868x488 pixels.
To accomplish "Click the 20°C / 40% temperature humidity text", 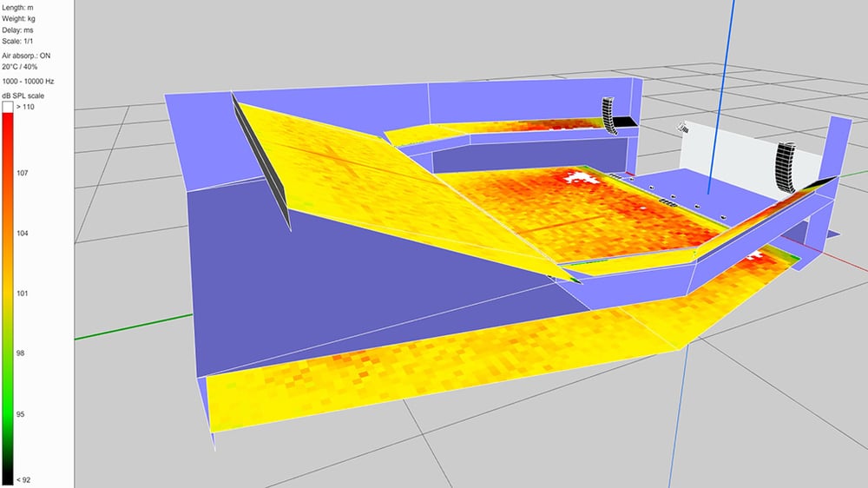I will tap(27, 66).
